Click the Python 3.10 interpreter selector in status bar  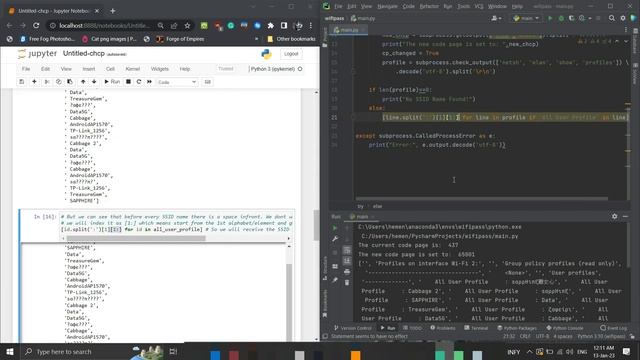point(601,336)
